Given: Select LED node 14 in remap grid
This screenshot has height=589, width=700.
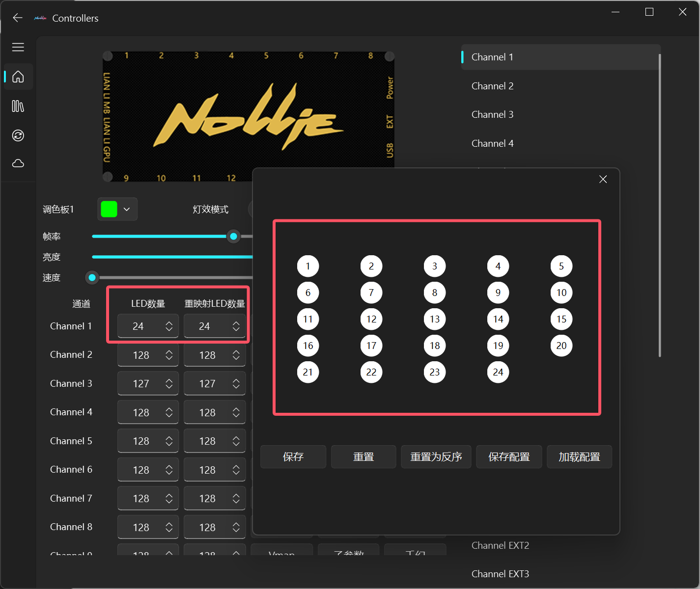Looking at the screenshot, I should pyautogui.click(x=498, y=320).
